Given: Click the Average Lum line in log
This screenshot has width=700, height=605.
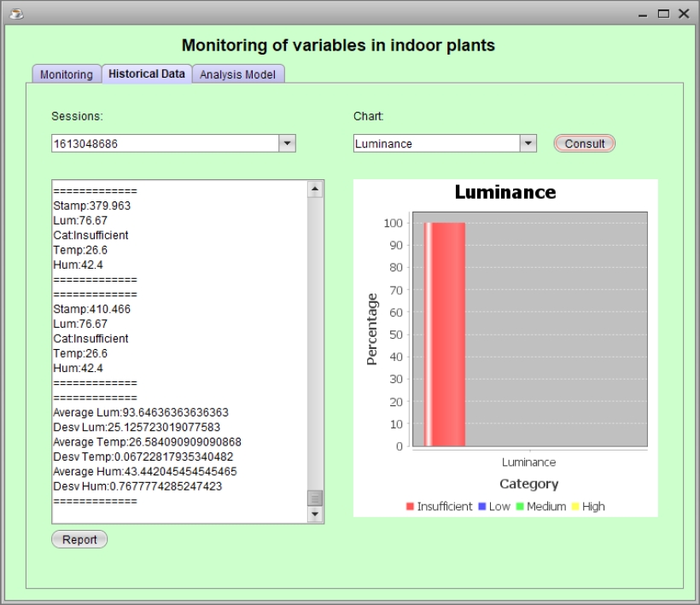Looking at the screenshot, I should coord(141,412).
